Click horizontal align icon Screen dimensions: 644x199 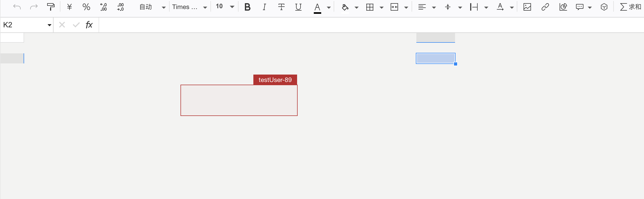(x=422, y=7)
